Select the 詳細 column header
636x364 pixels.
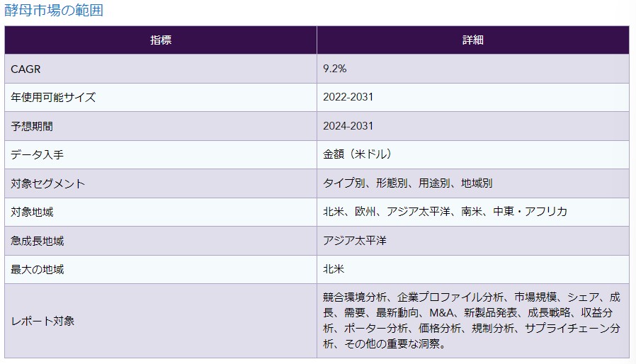point(473,40)
